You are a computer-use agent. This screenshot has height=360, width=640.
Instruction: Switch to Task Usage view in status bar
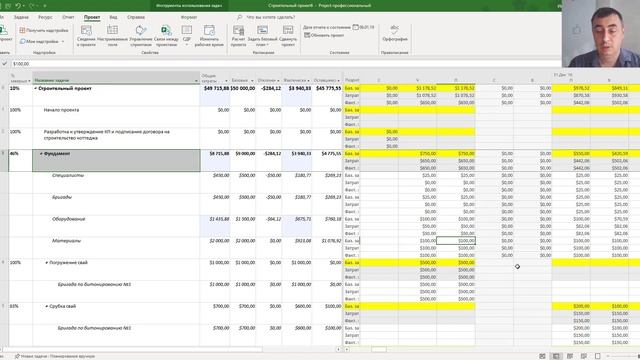(x=556, y=356)
